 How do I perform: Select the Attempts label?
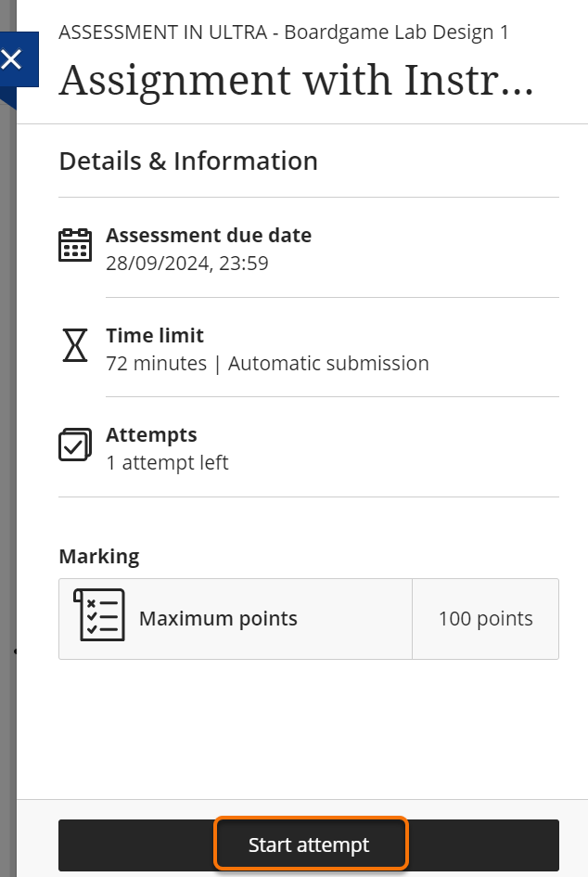(151, 435)
